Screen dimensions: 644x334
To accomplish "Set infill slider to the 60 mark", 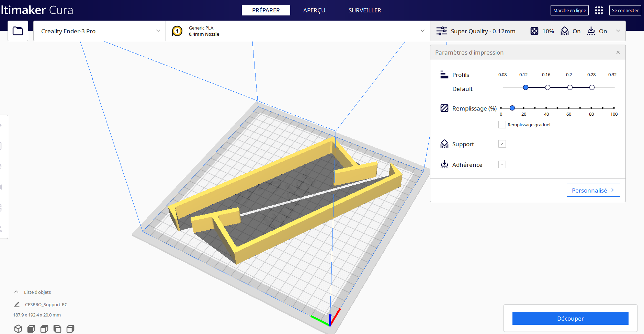I will pos(569,108).
